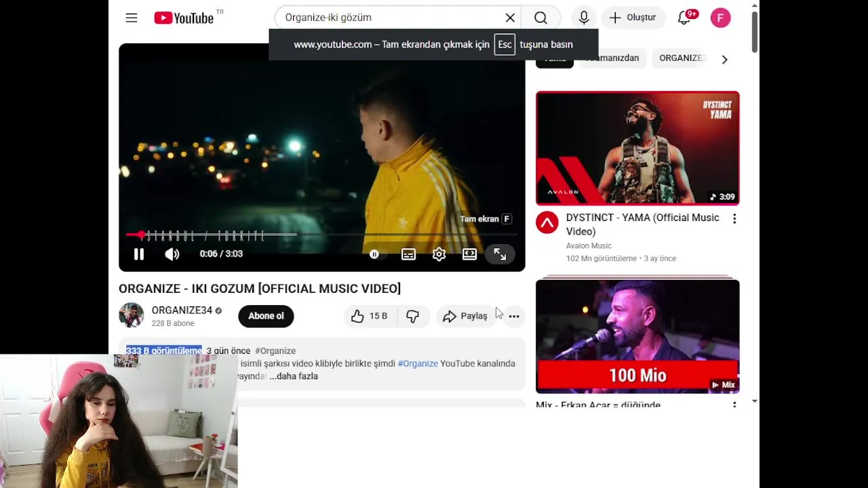Open the #Organize hashtag above description
The width and height of the screenshot is (868, 488).
[275, 350]
